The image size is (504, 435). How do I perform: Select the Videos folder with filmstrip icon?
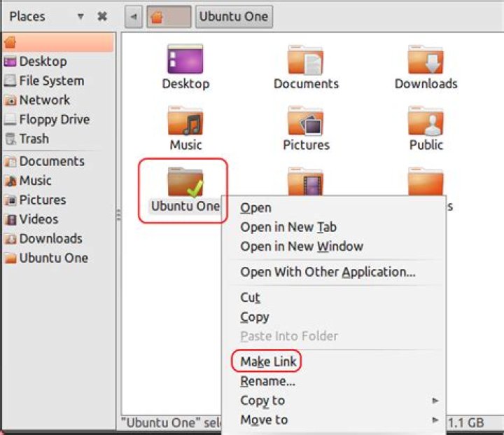click(306, 181)
